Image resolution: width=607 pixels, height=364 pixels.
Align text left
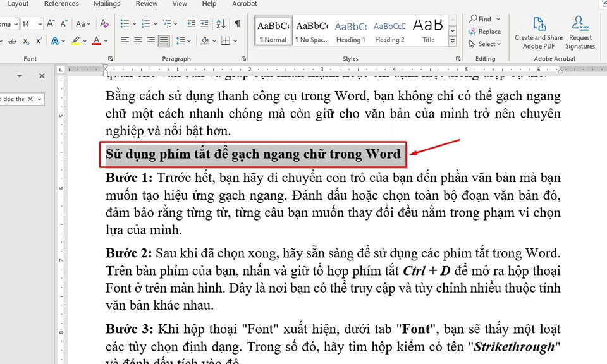[x=125, y=40]
